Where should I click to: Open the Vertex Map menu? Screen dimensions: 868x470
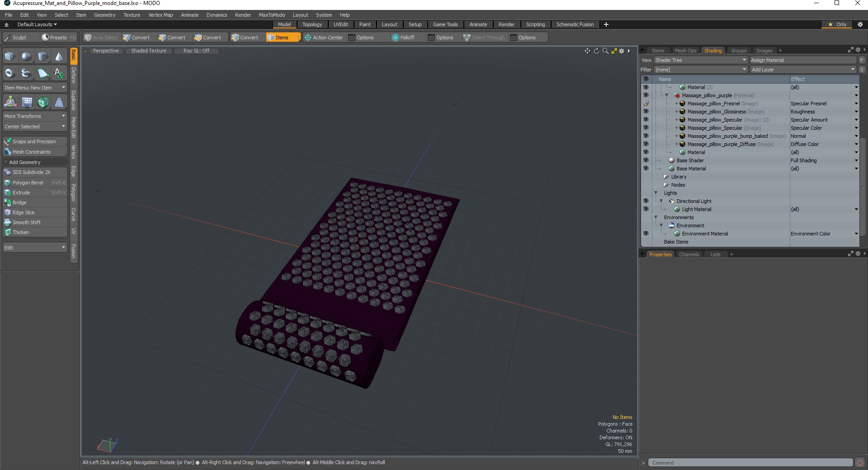pyautogui.click(x=160, y=15)
